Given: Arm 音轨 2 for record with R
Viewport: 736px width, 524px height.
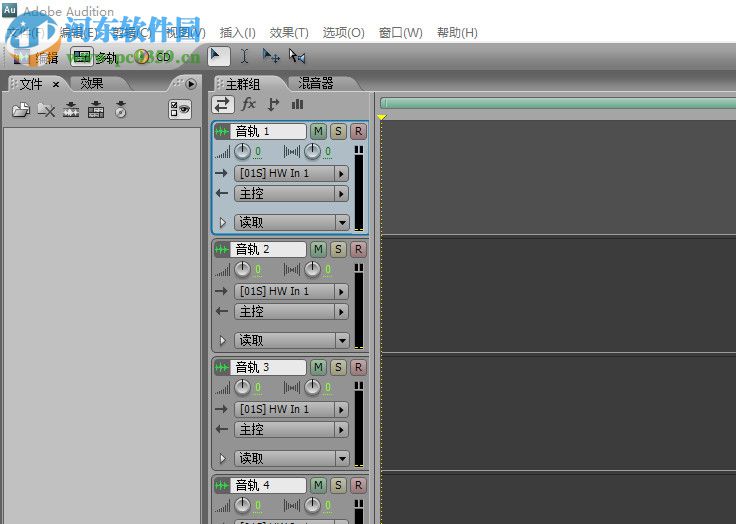Looking at the screenshot, I should pos(359,250).
